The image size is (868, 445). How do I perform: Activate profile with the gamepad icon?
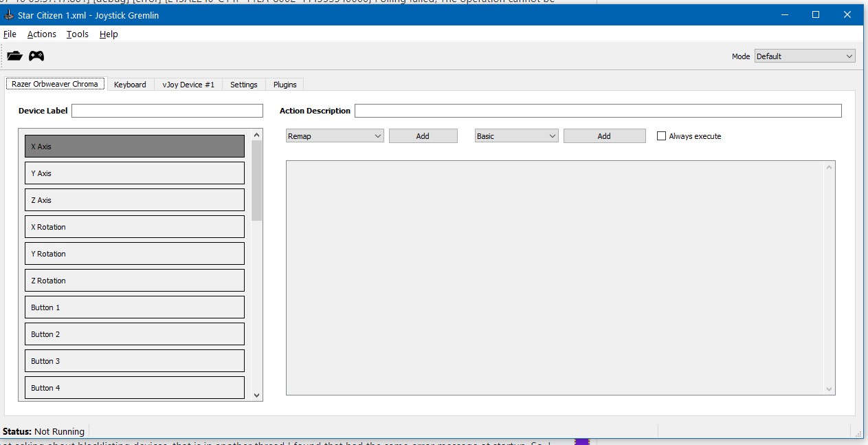[x=36, y=56]
